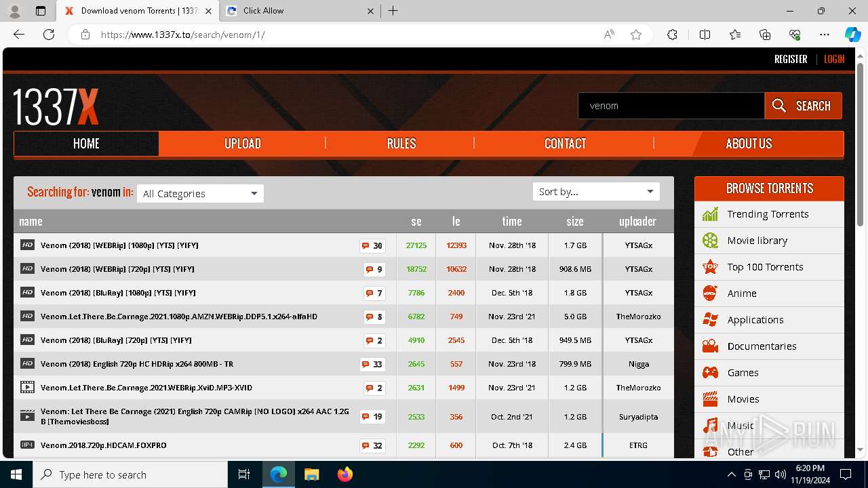Open File Explorer from the taskbar
Screen dimensions: 868x488
(x=312, y=474)
